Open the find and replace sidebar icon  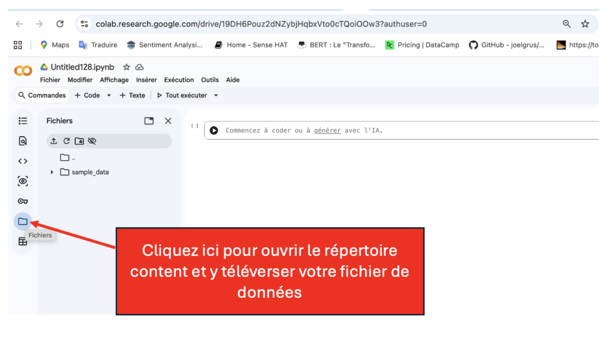pyautogui.click(x=23, y=141)
